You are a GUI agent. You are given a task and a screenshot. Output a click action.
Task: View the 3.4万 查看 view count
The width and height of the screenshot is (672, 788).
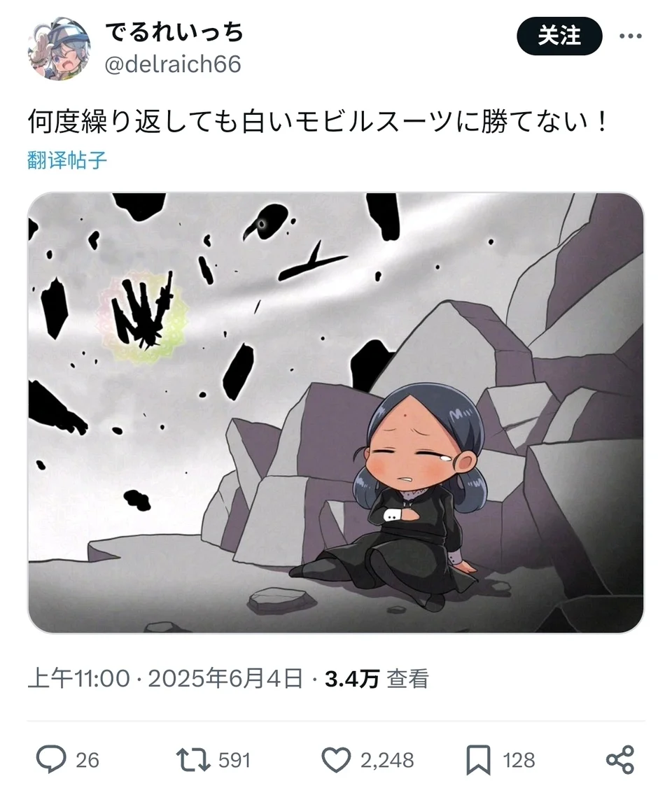377,678
